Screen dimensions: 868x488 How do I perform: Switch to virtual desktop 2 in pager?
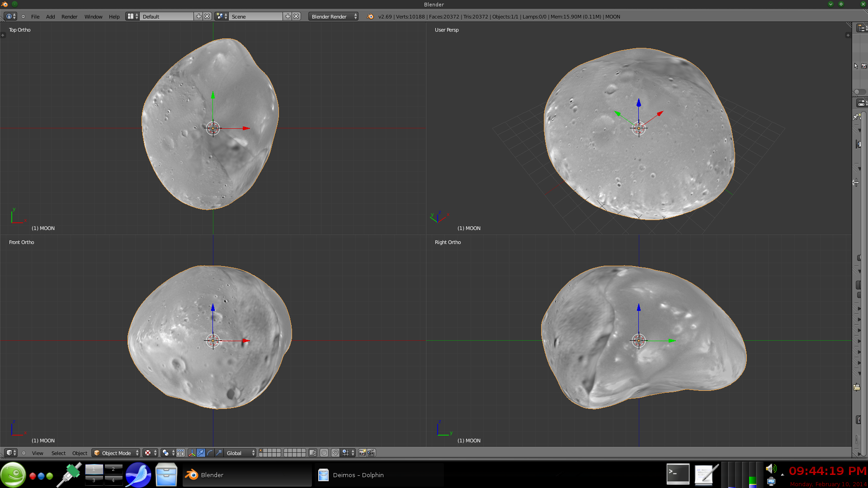(x=113, y=469)
